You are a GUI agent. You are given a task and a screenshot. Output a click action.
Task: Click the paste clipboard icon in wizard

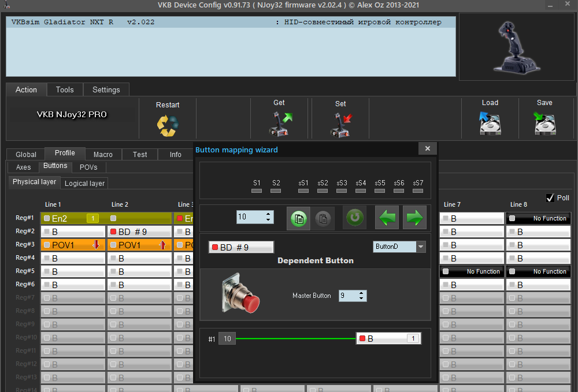(323, 218)
